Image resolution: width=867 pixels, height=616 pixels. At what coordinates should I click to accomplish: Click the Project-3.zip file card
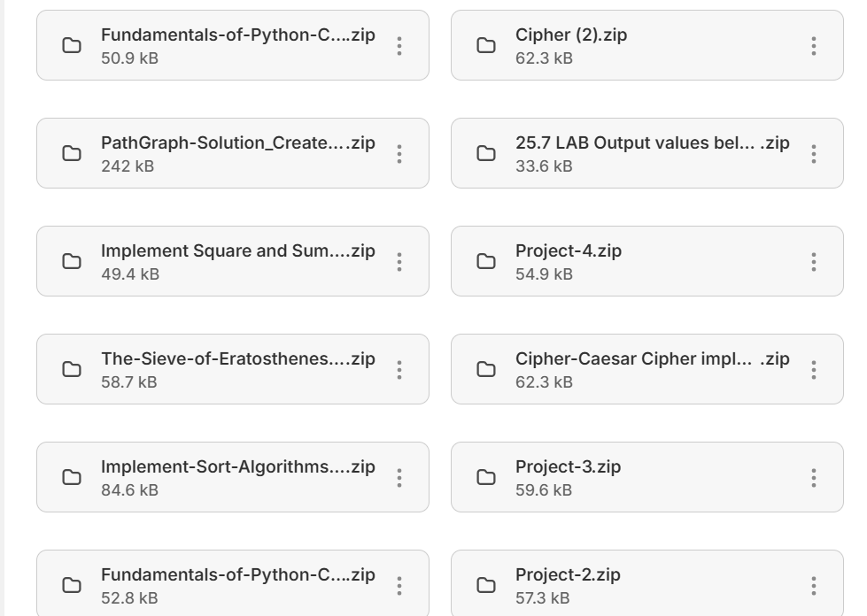649,477
